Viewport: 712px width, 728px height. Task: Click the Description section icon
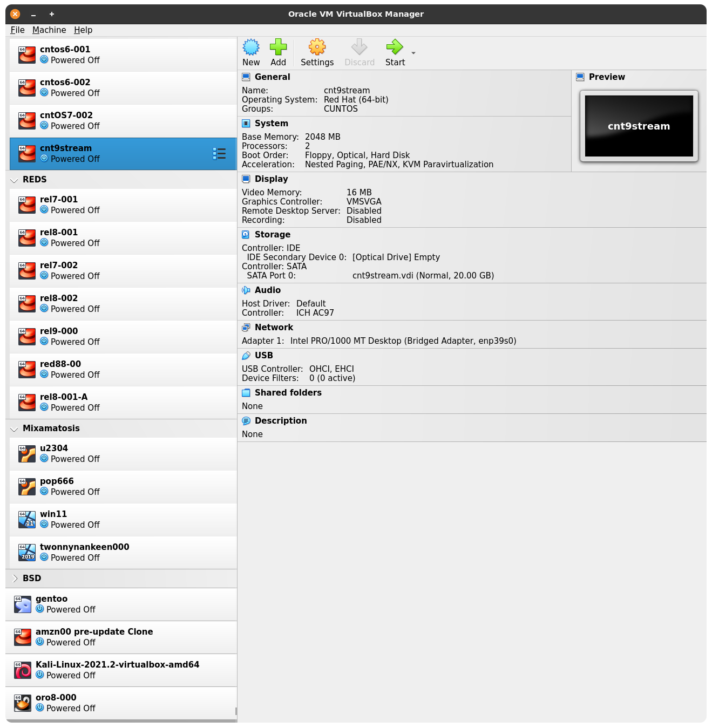(246, 421)
